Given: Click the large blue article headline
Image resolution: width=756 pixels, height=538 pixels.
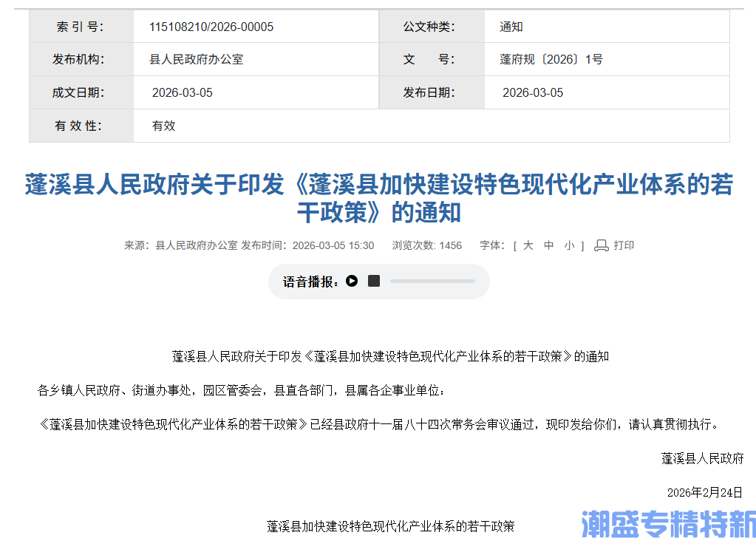Looking at the screenshot, I should pyautogui.click(x=379, y=198).
